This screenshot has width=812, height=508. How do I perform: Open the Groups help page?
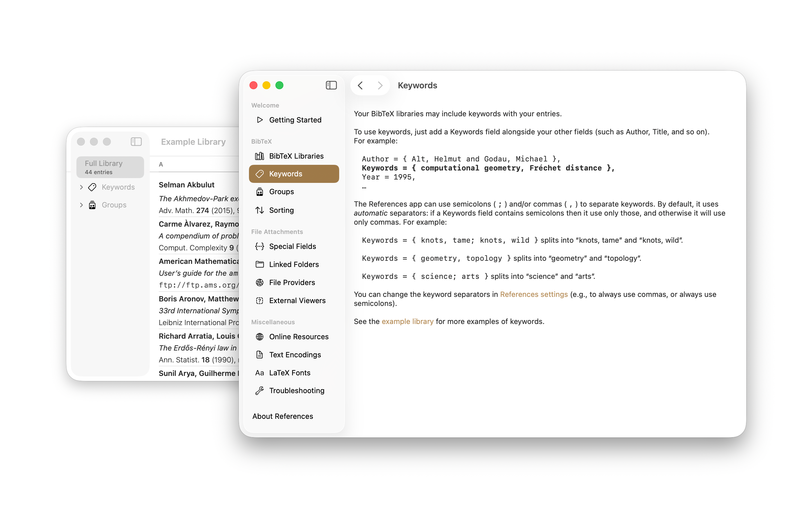pos(294,192)
